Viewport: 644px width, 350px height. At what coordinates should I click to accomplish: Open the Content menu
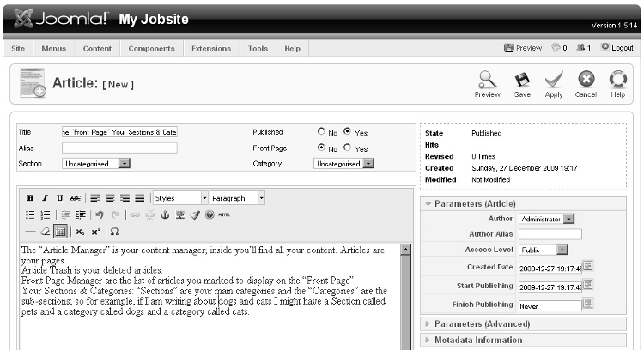[97, 48]
